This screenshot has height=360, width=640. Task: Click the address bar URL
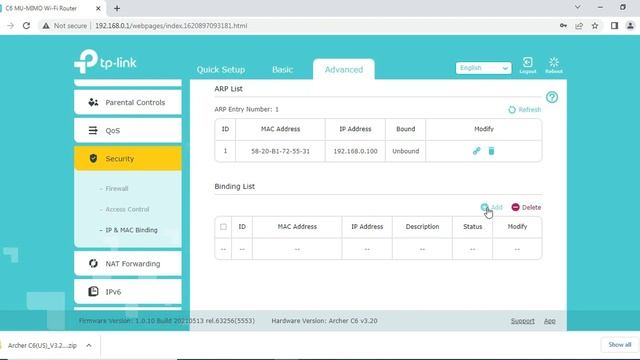pyautogui.click(x=171, y=26)
